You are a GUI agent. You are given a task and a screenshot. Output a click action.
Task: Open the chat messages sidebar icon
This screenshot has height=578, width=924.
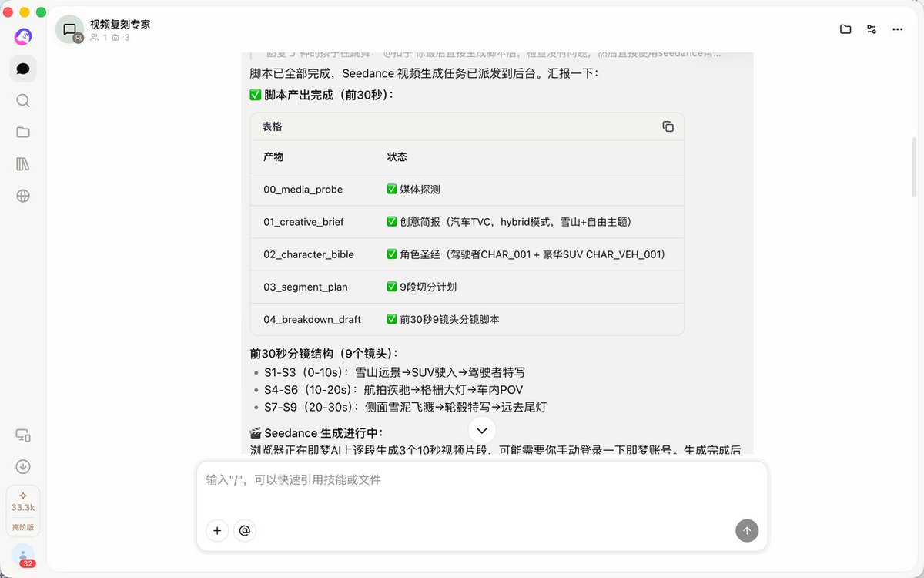[x=23, y=69]
